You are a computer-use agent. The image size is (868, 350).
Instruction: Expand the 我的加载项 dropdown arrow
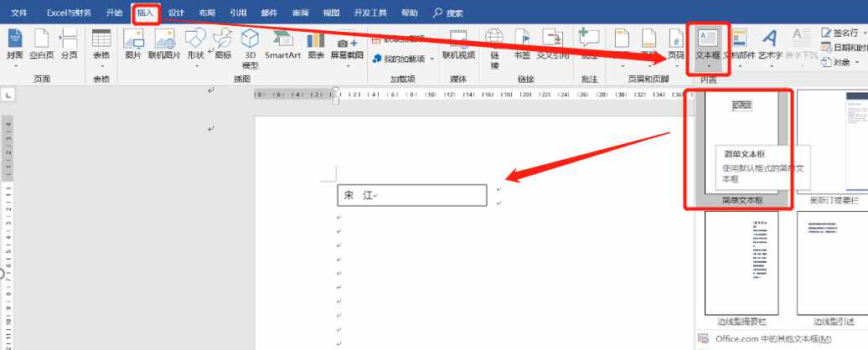click(x=431, y=59)
